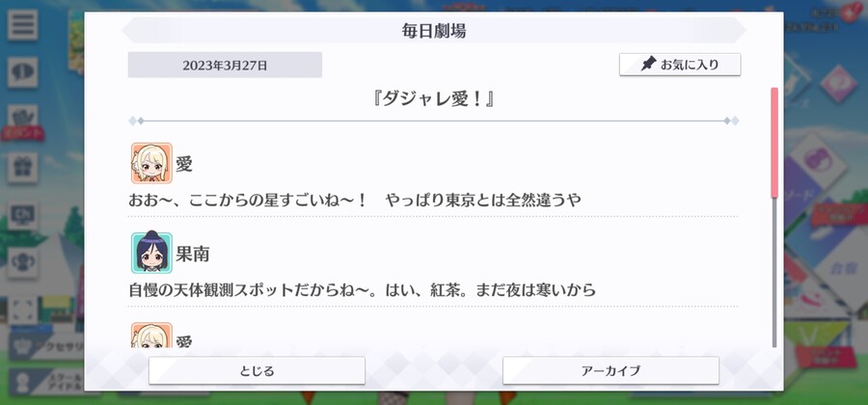The width and height of the screenshot is (868, 405).
Task: Tap 愛's first chibi avatar portrait
Action: pyautogui.click(x=151, y=163)
